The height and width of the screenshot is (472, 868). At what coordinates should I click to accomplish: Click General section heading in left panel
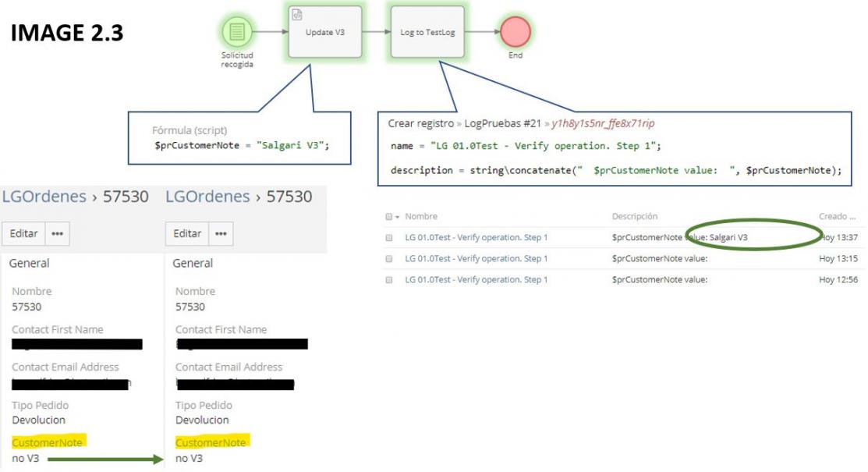(x=30, y=263)
